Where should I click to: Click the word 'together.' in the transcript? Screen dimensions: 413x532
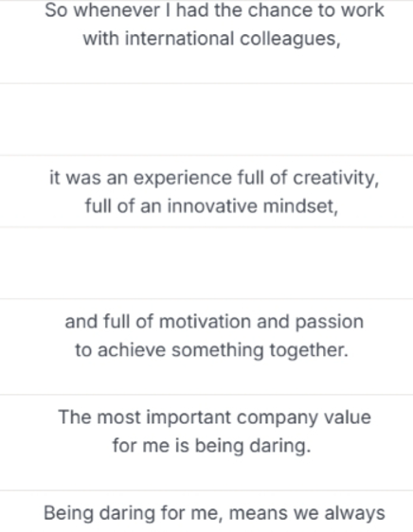(x=309, y=350)
